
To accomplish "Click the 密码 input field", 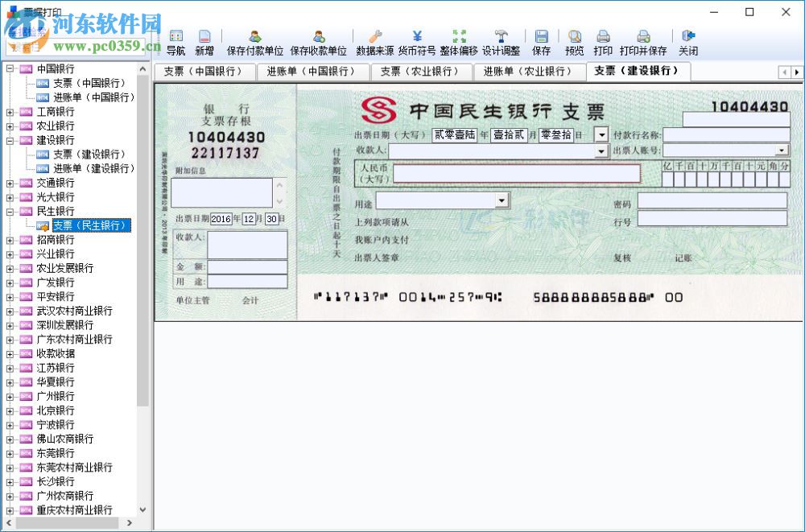I will (712, 200).
